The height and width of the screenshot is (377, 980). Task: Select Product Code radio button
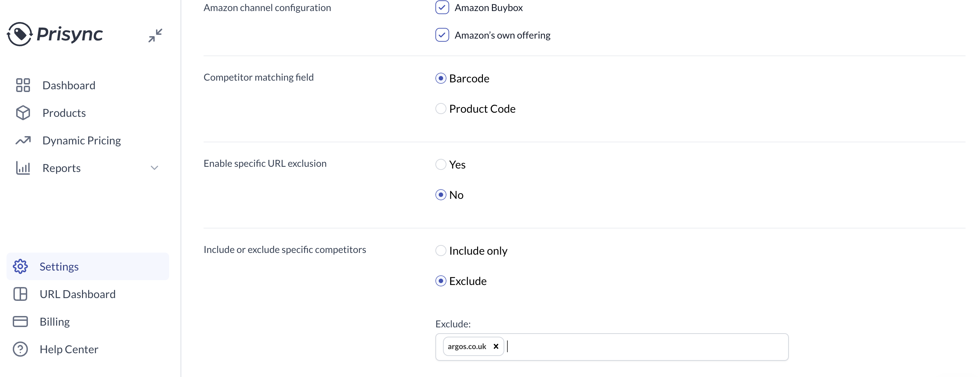441,109
